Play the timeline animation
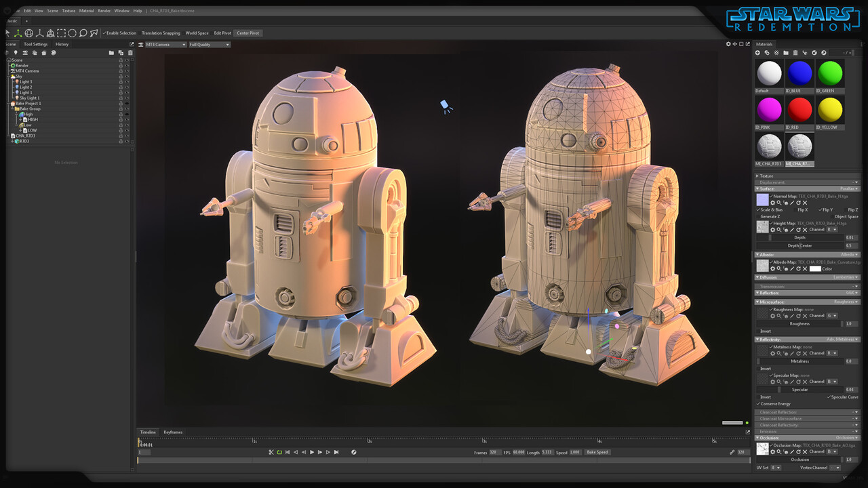Screen dimensions: 868x488 coord(312,452)
